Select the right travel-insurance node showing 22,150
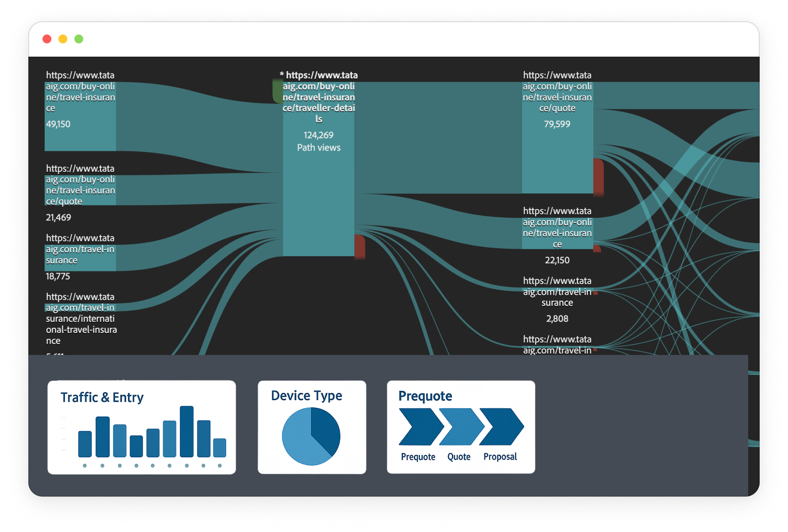 (x=557, y=233)
